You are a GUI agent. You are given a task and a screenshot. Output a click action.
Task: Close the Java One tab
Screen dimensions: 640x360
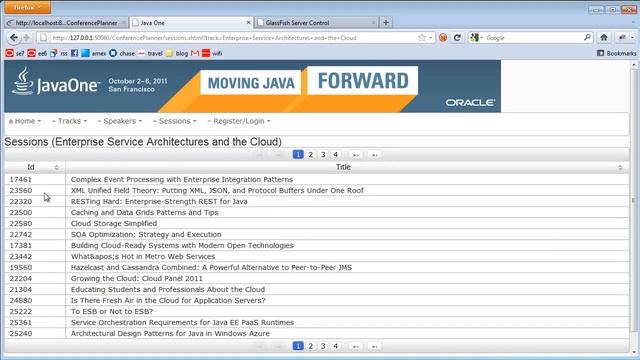coord(248,22)
